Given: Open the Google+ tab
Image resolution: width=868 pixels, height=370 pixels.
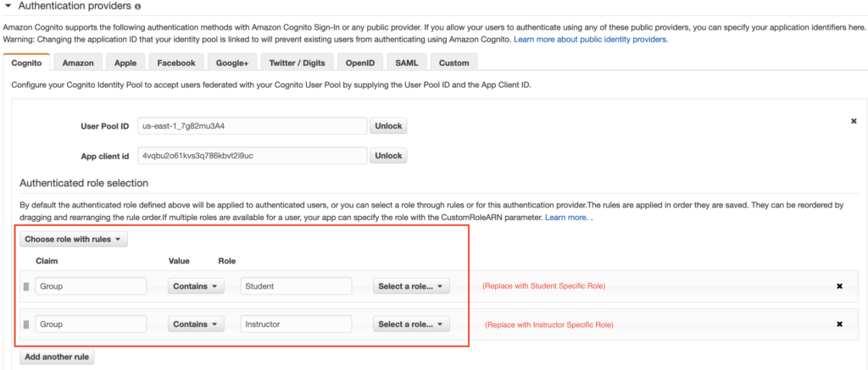Looking at the screenshot, I should [x=232, y=63].
